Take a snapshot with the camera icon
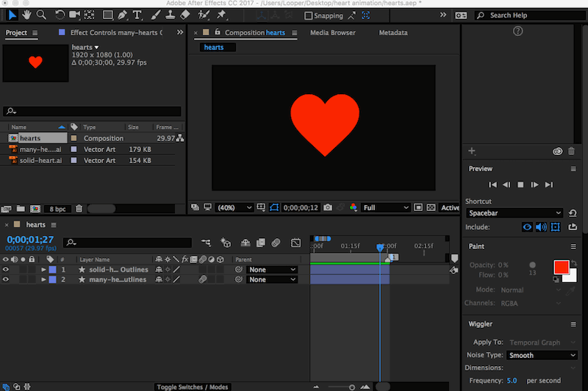This screenshot has height=391, width=588. (x=328, y=208)
